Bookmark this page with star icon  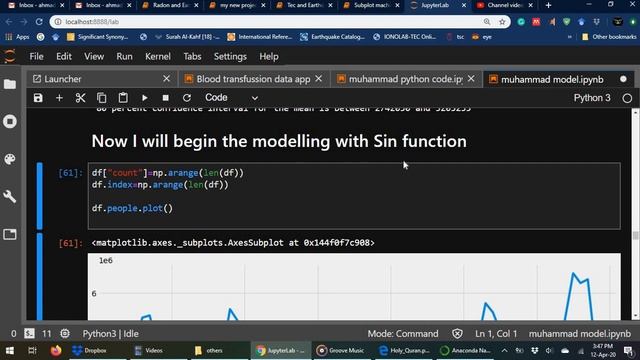click(502, 22)
